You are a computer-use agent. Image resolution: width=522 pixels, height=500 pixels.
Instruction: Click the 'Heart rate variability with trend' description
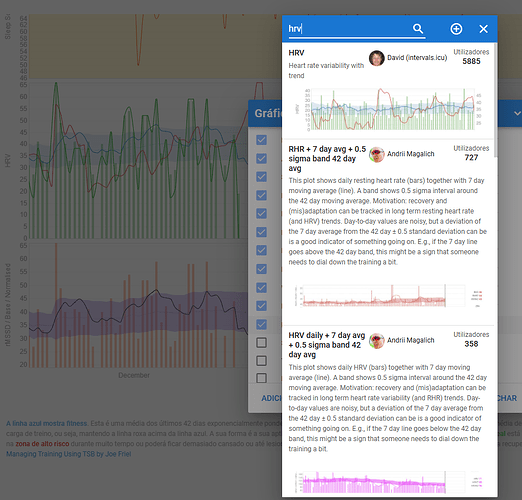[326, 71]
